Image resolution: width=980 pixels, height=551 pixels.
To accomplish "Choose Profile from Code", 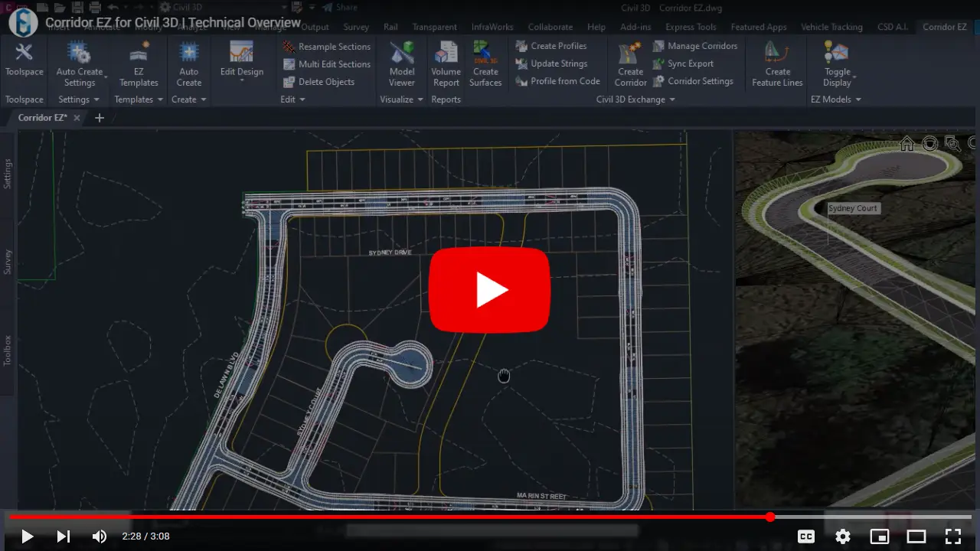I will click(557, 81).
